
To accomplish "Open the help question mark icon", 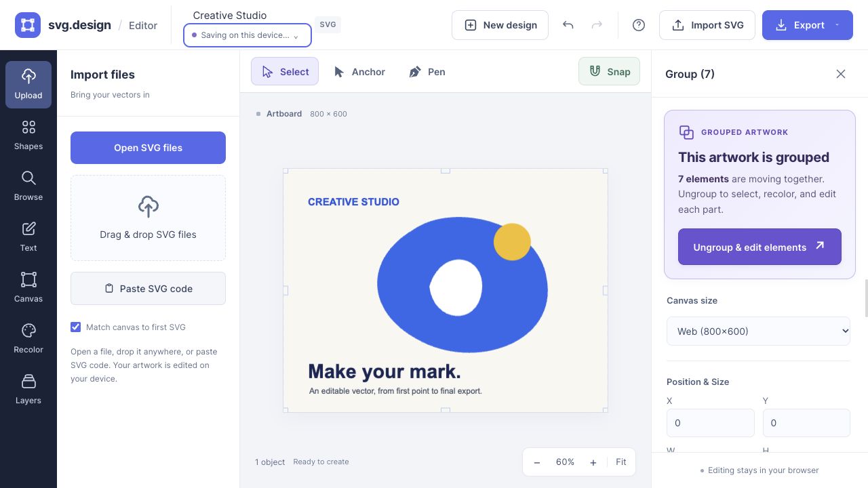I will coord(639,25).
